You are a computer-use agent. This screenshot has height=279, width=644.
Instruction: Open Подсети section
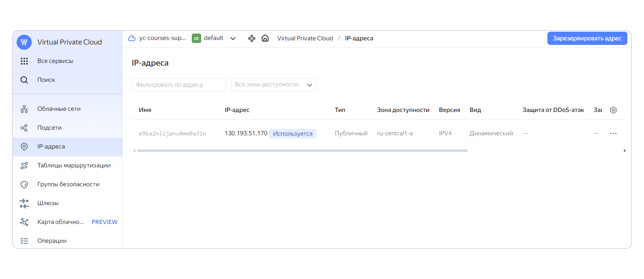pyautogui.click(x=68, y=128)
